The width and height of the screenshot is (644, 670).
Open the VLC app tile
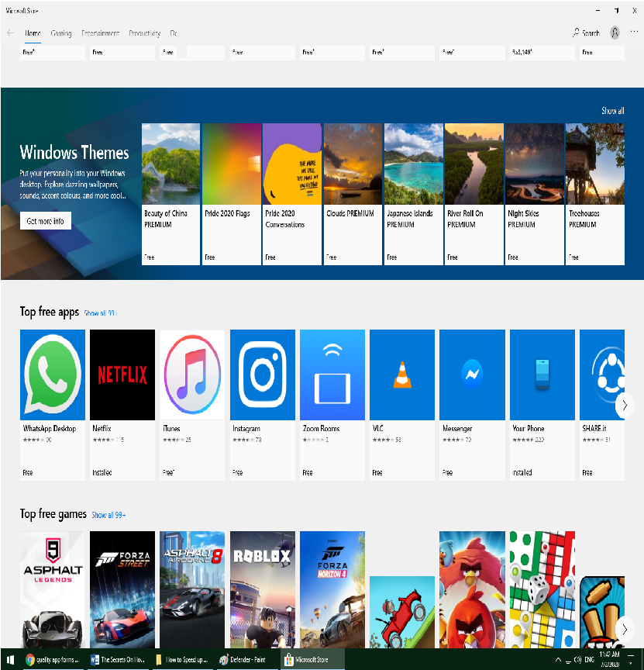coord(402,405)
